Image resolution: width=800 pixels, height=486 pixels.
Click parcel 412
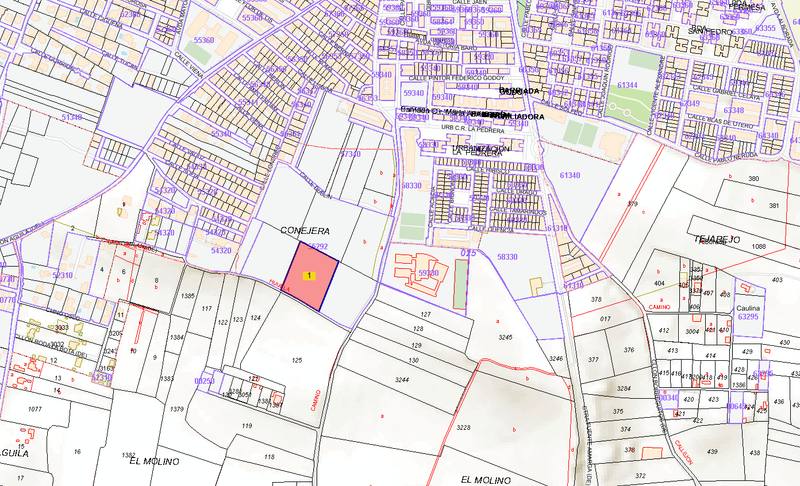[663, 330]
